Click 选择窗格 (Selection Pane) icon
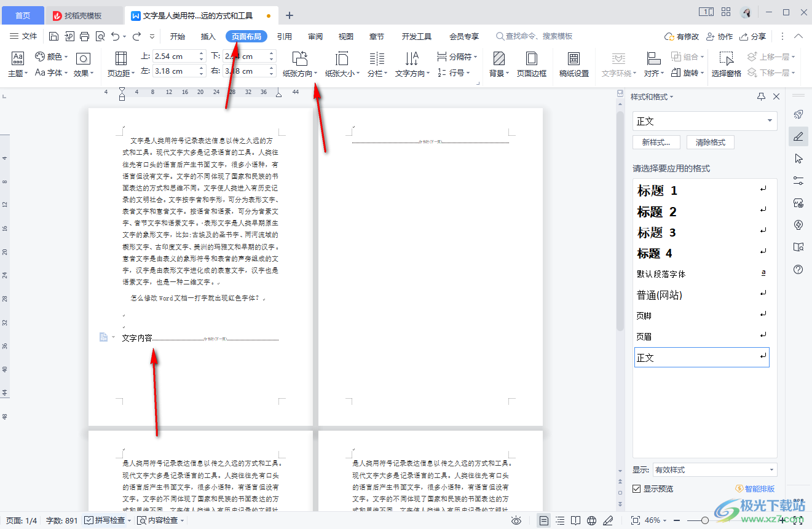 tap(727, 65)
